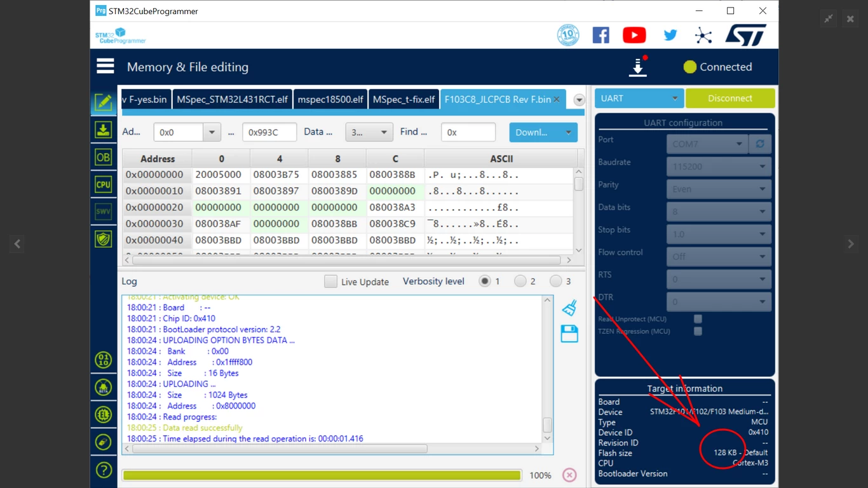This screenshot has height=488, width=868.
Task: Open the Erasing & programming download icon in sidebar
Action: (x=104, y=130)
